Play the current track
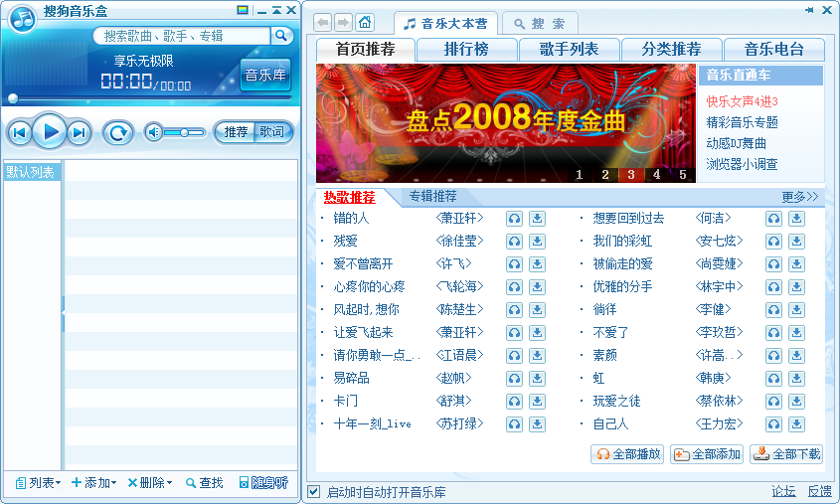840x504 pixels. (x=50, y=132)
